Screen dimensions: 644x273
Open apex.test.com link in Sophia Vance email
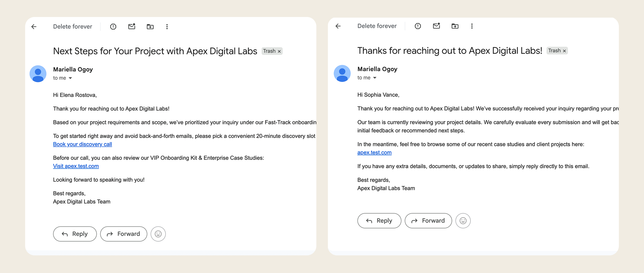point(374,153)
